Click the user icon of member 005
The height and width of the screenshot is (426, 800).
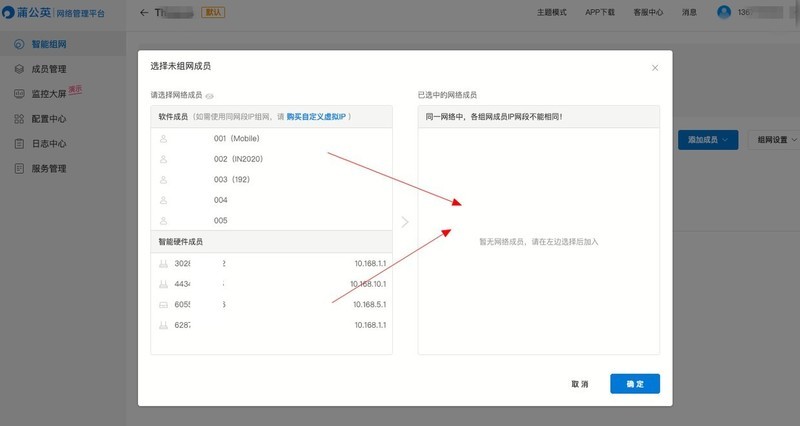[163, 220]
